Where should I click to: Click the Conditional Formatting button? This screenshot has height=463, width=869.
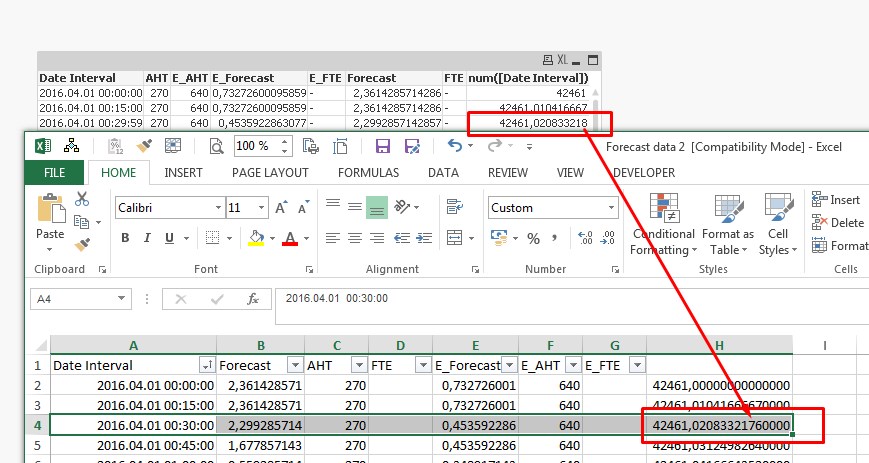[x=664, y=225]
